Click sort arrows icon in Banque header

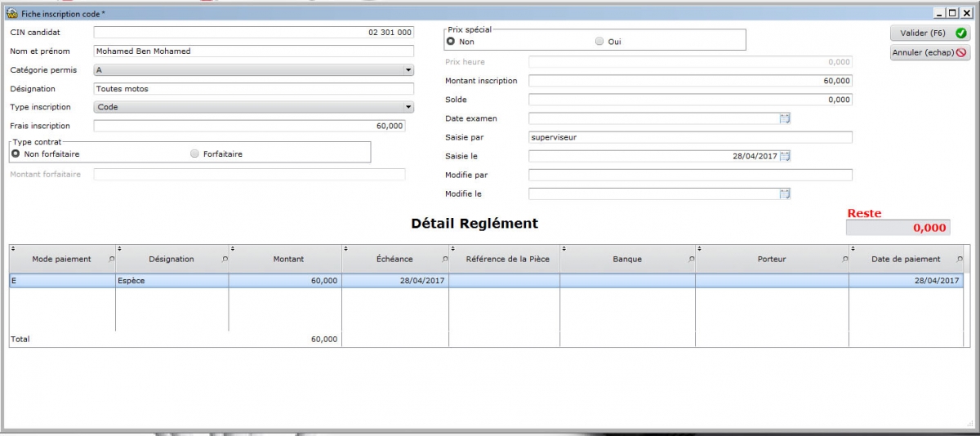563,248
